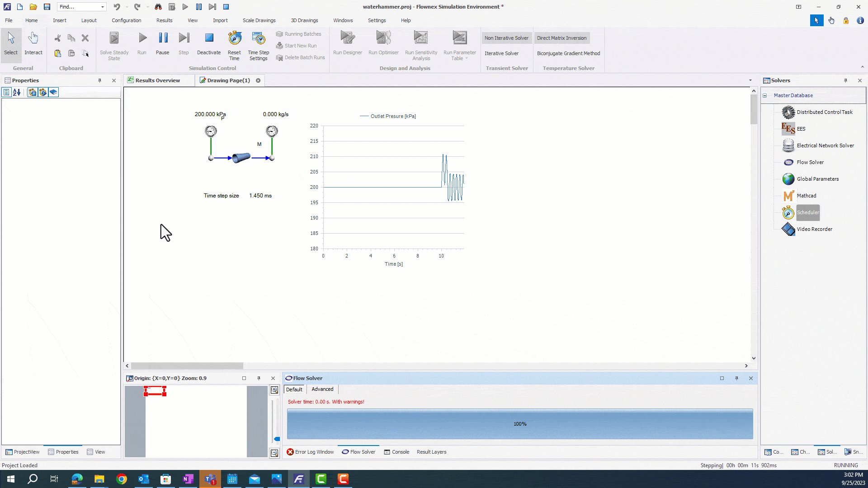Open the ProjectView tab
868x488 pixels.
[x=23, y=452]
